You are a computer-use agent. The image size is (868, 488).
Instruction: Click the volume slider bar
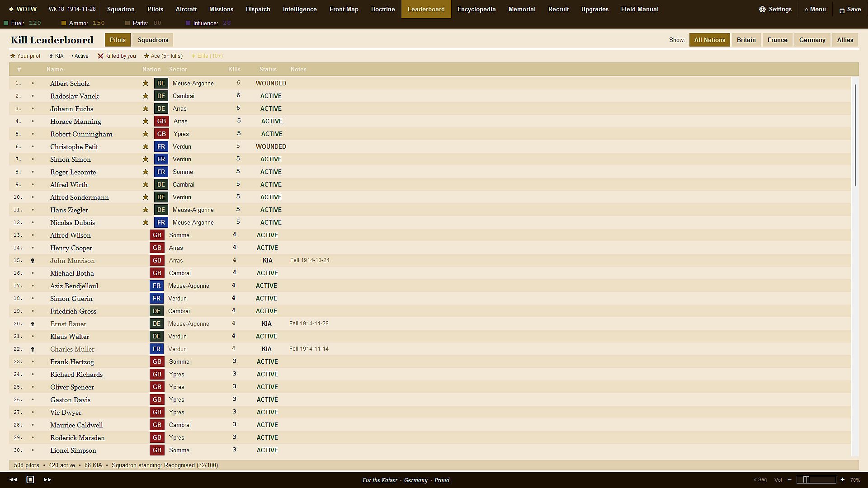tap(816, 480)
